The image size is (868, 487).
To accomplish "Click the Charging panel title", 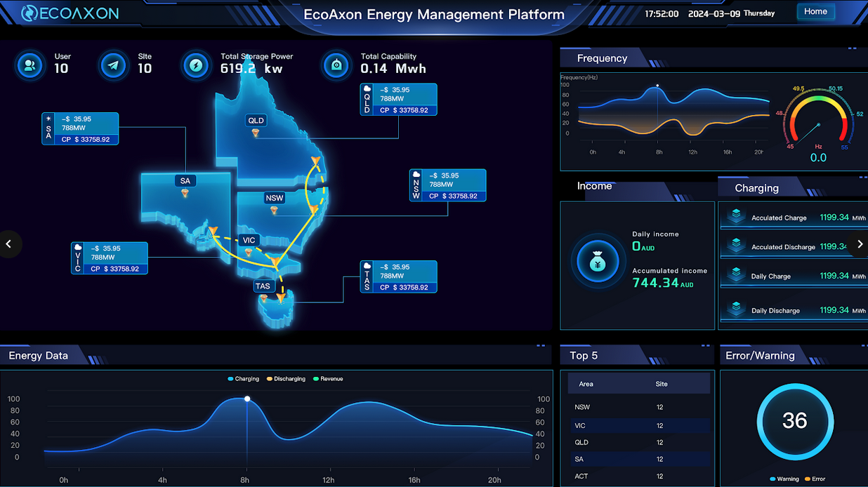I will pyautogui.click(x=756, y=188).
